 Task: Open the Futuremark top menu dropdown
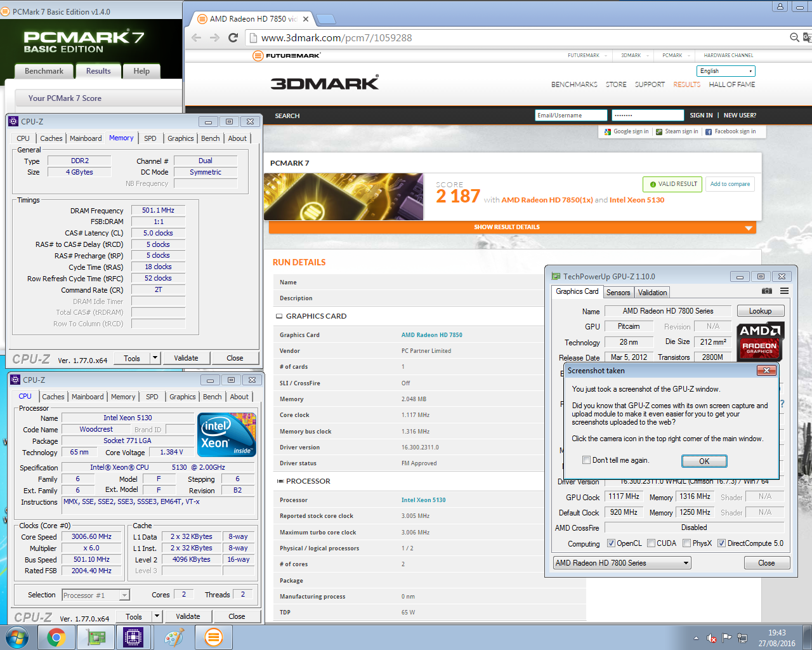[587, 55]
